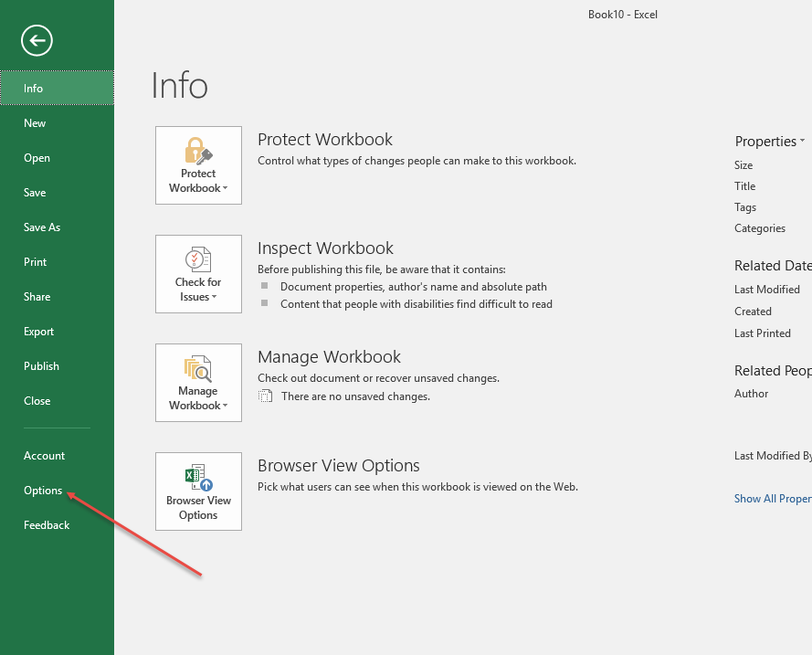This screenshot has height=655, width=812.
Task: Open Excel Options from the sidebar
Action: point(57,491)
